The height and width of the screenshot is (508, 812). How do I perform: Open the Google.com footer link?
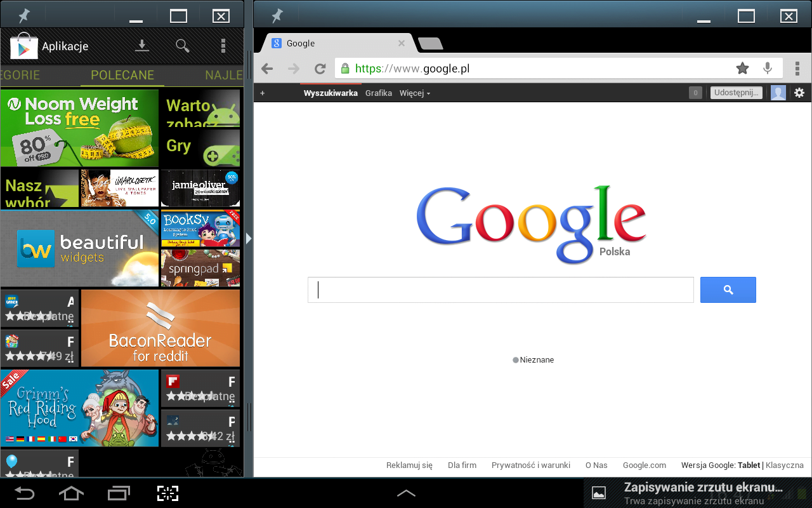click(645, 465)
